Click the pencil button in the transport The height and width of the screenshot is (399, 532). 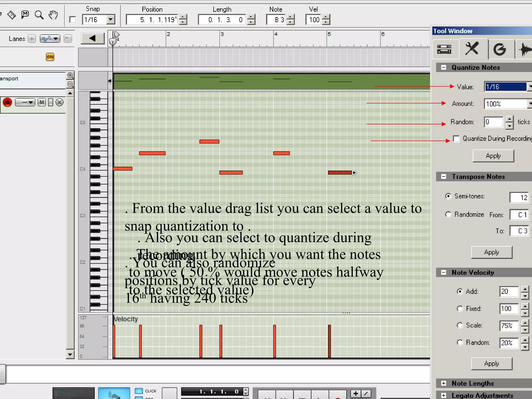tap(366, 394)
